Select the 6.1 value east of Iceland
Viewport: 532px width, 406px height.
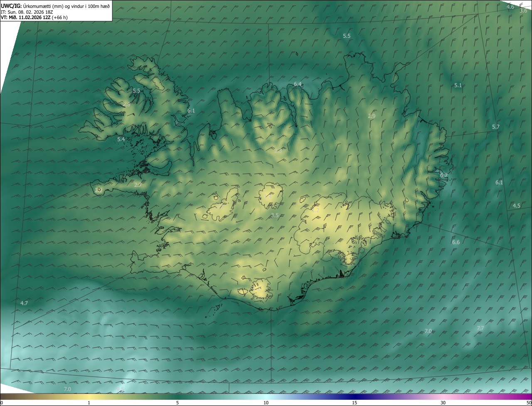click(499, 182)
